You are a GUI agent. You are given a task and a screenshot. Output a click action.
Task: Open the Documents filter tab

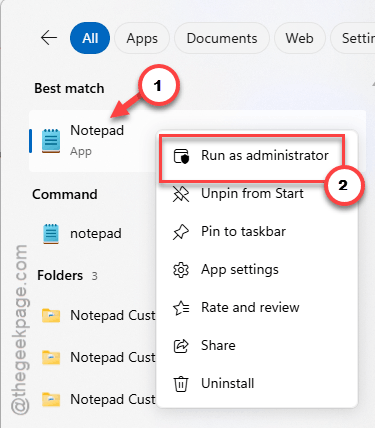tap(222, 38)
